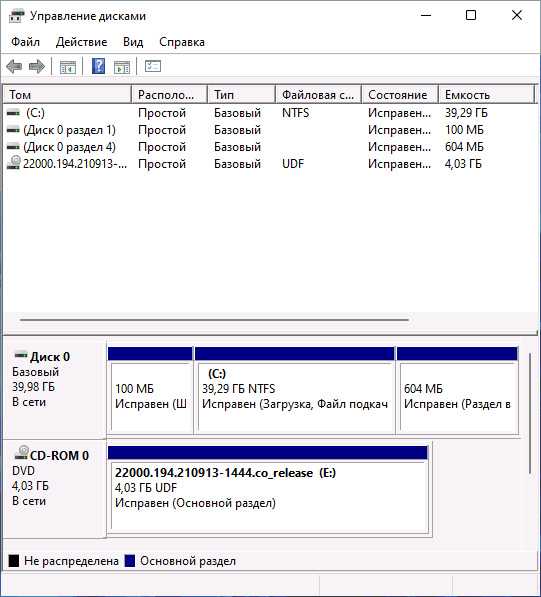Select the (Диск 0 раздел 1) row
The image size is (541, 597).
268,130
